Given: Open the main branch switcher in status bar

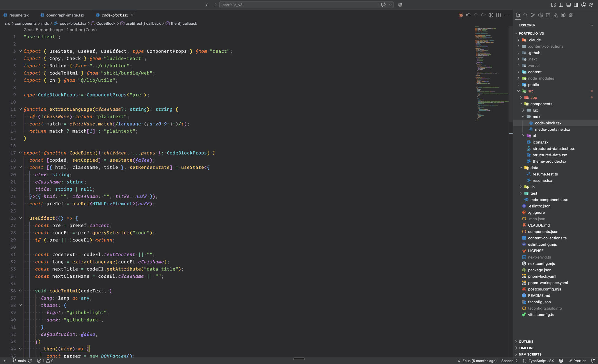Looking at the screenshot, I should pyautogui.click(x=19, y=361).
